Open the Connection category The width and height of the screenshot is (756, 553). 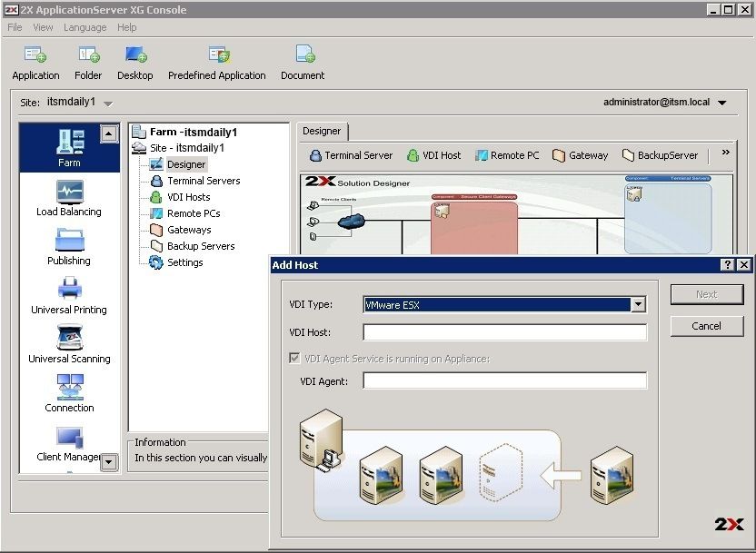click(69, 394)
